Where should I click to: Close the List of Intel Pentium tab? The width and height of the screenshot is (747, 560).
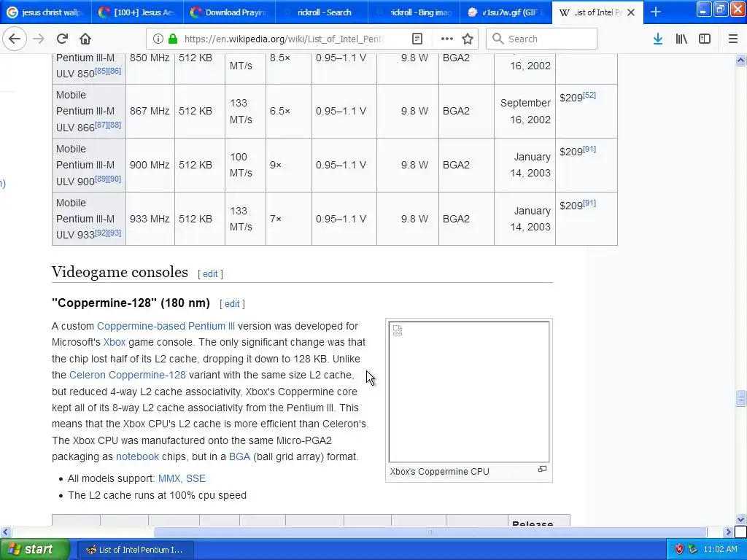click(x=631, y=12)
